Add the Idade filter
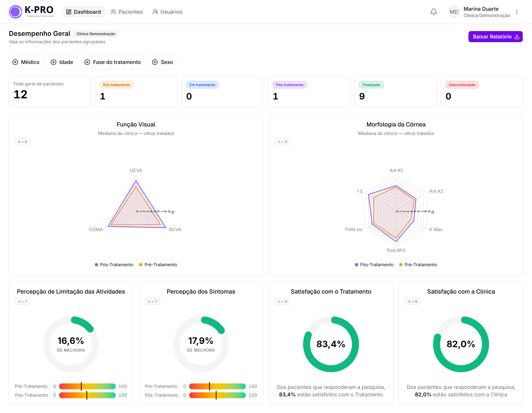 click(x=62, y=62)
